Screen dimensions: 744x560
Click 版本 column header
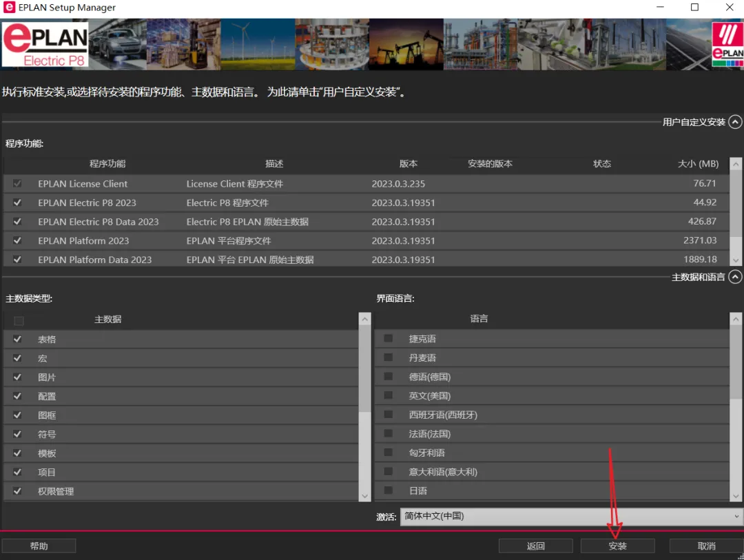pos(409,164)
